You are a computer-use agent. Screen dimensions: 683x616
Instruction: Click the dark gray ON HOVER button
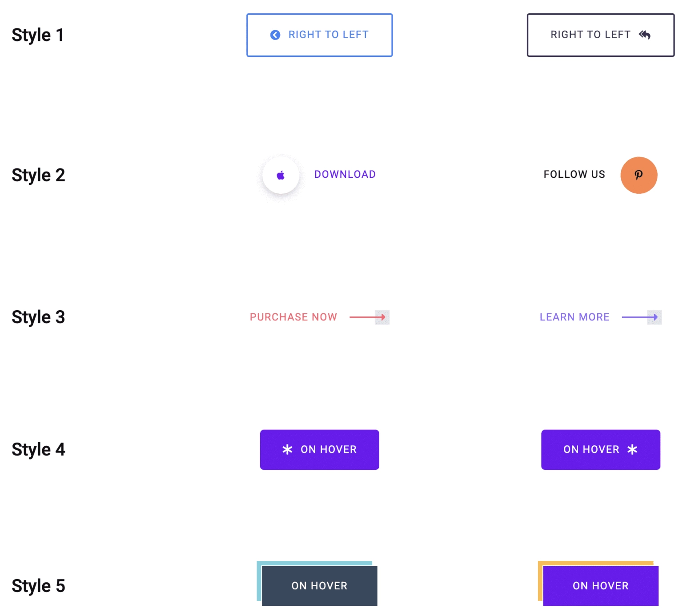point(319,586)
